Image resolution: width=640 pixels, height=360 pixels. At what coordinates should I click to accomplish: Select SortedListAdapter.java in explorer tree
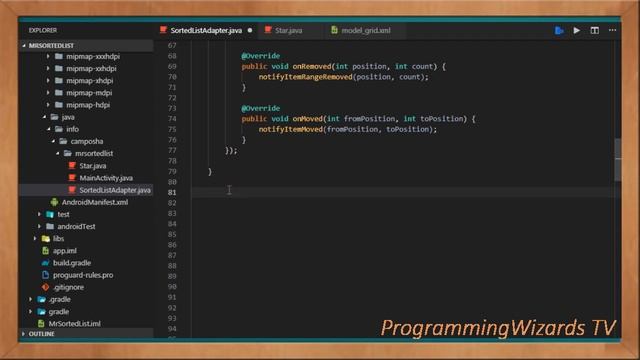click(115, 190)
